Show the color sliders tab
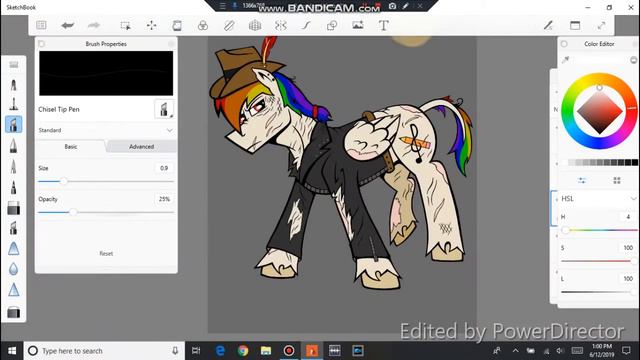Viewport: 640px width, 360px height. coord(582,180)
